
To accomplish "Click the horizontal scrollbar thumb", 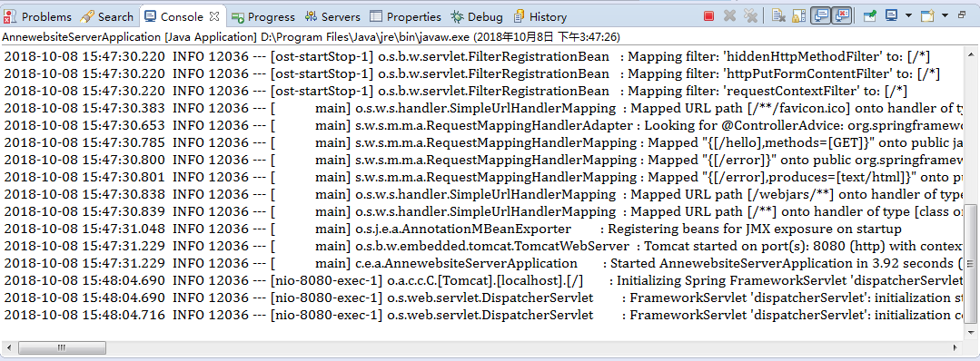I will [x=61, y=347].
